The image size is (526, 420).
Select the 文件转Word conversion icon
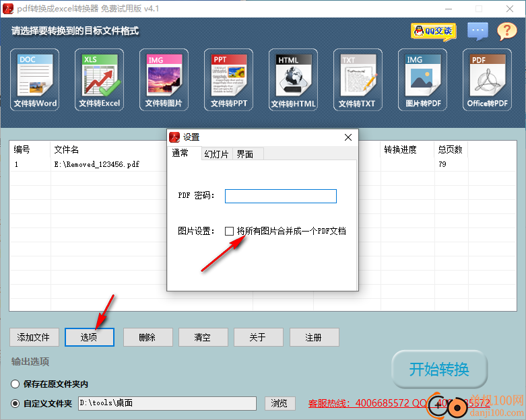click(x=34, y=80)
